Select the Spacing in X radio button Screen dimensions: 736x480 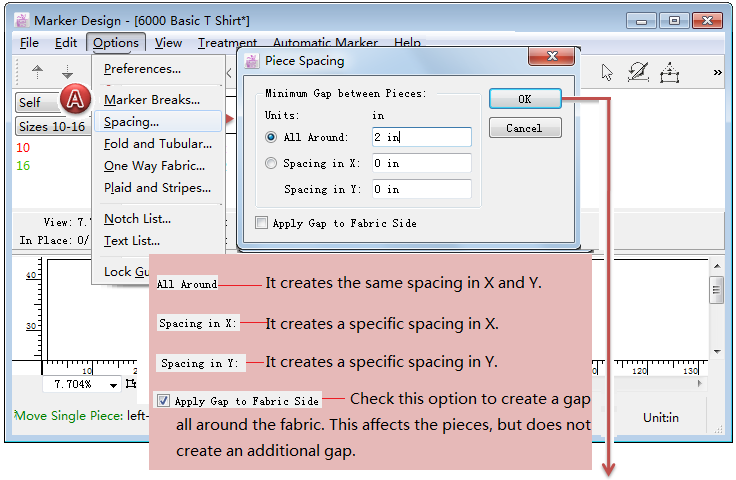point(272,163)
